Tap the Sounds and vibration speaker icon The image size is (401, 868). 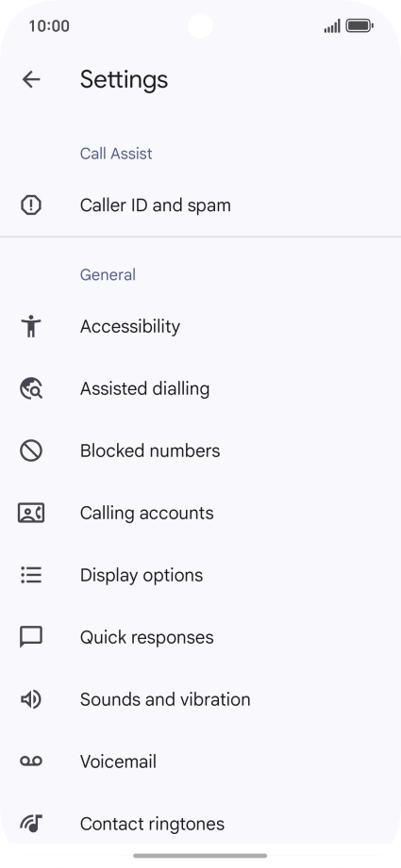(x=31, y=699)
